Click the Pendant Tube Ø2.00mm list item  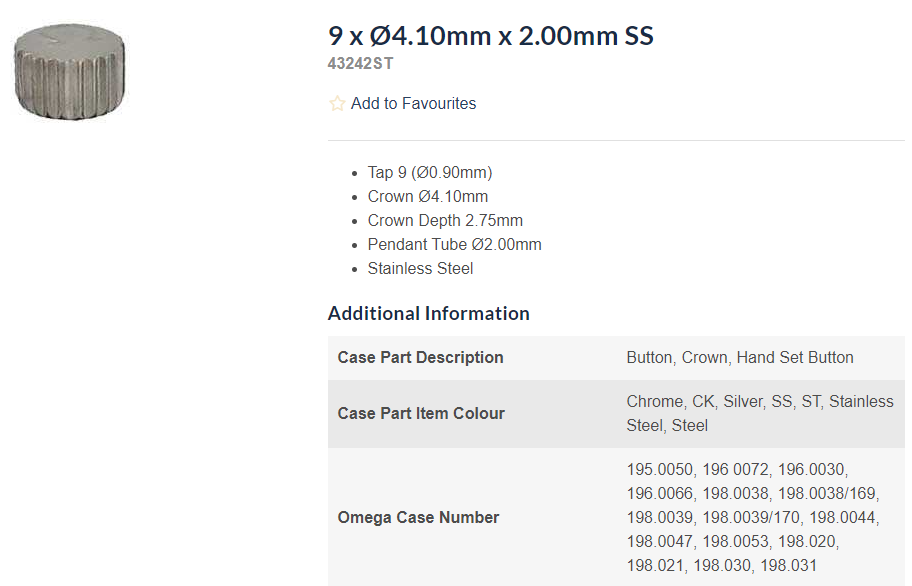click(x=454, y=244)
